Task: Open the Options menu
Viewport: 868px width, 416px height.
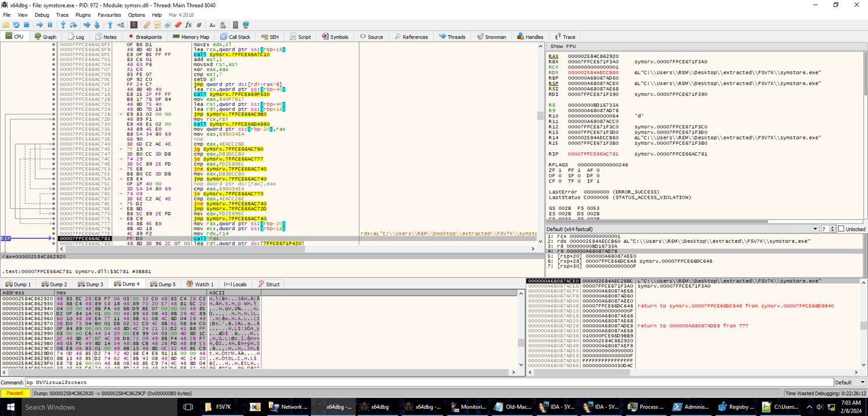Action: [137, 15]
